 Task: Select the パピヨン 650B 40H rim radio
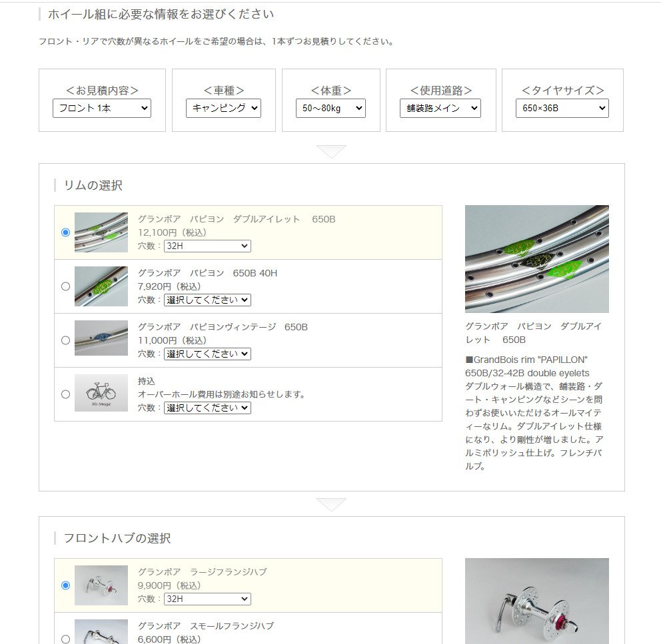pos(65,286)
